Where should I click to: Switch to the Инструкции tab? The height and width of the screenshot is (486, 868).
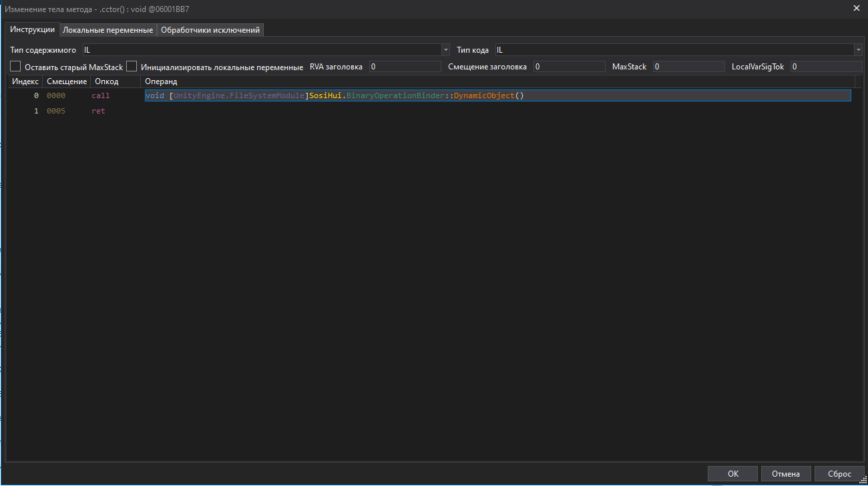(32, 29)
